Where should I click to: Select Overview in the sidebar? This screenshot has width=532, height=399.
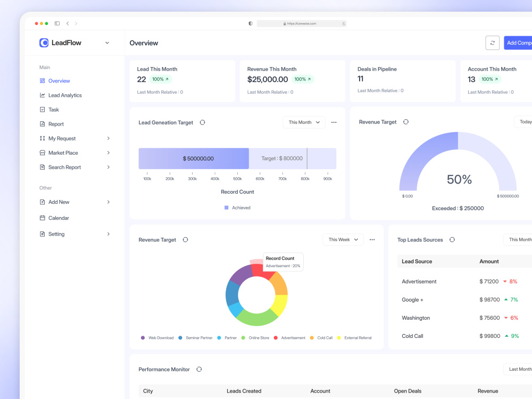coord(59,81)
